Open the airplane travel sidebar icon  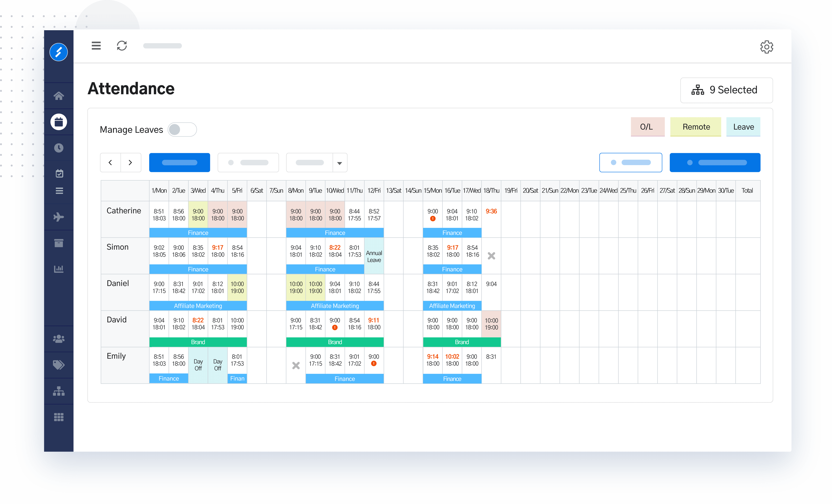click(x=59, y=217)
